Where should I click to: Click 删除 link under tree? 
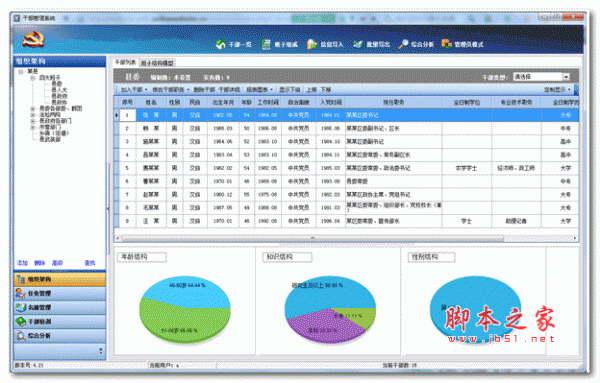39,263
